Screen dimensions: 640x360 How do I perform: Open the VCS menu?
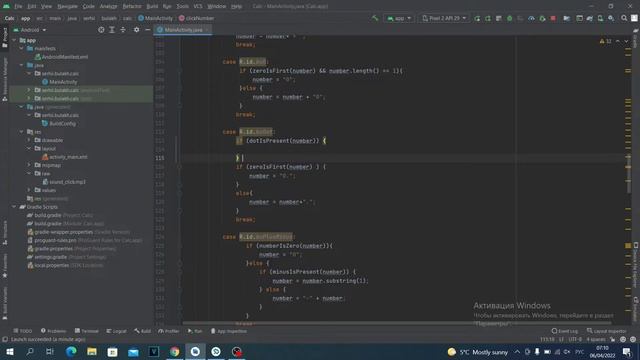click(x=198, y=6)
